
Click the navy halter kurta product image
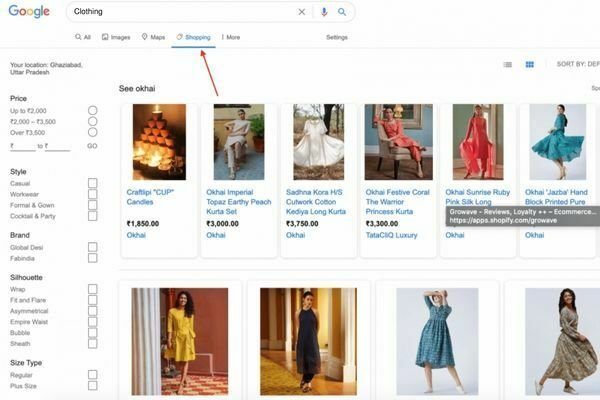(308, 341)
